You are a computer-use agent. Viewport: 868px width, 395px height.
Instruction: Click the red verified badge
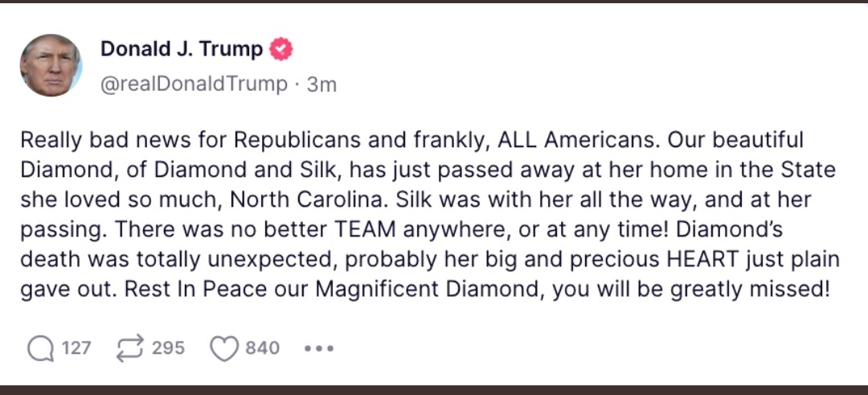tap(280, 49)
